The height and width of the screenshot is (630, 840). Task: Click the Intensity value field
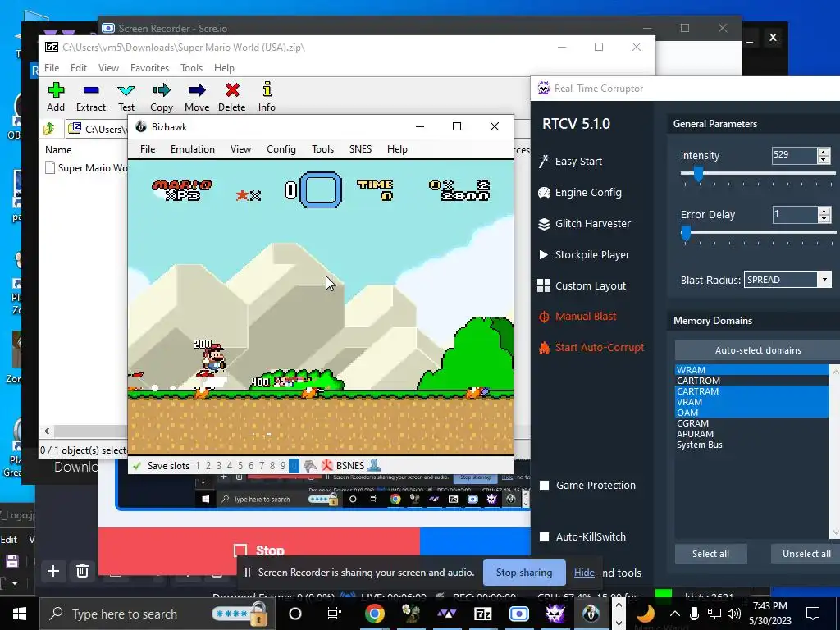[794, 155]
